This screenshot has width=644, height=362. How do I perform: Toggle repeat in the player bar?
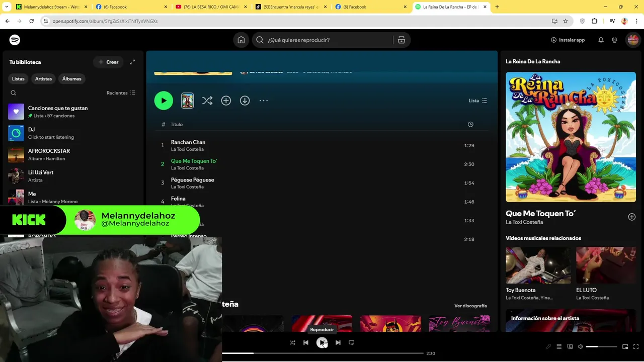point(352,342)
